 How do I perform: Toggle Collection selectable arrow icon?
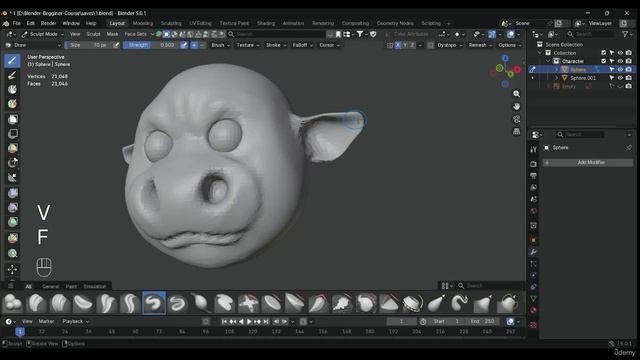click(x=611, y=53)
